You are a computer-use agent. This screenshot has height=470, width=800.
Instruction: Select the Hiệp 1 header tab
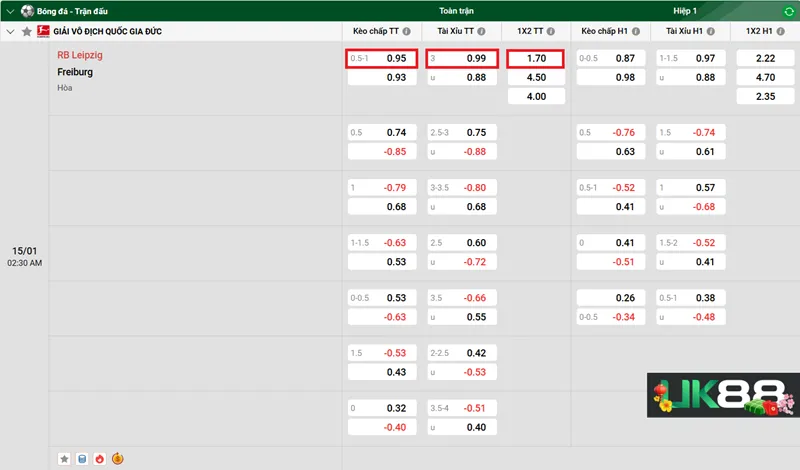(686, 11)
